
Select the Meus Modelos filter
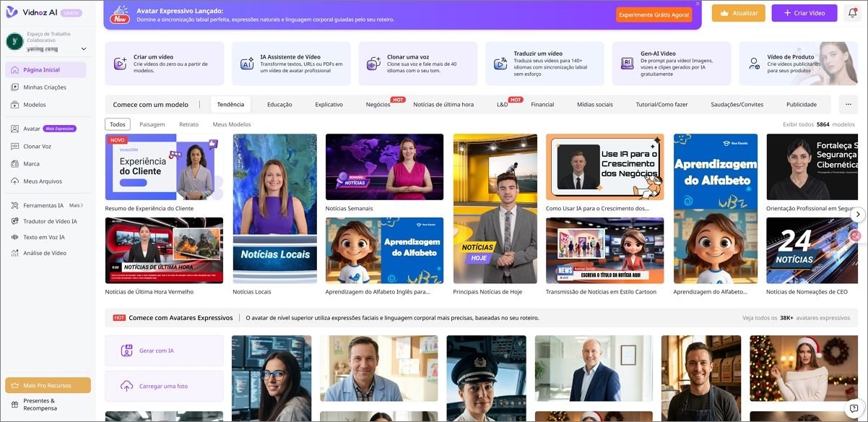click(x=232, y=124)
